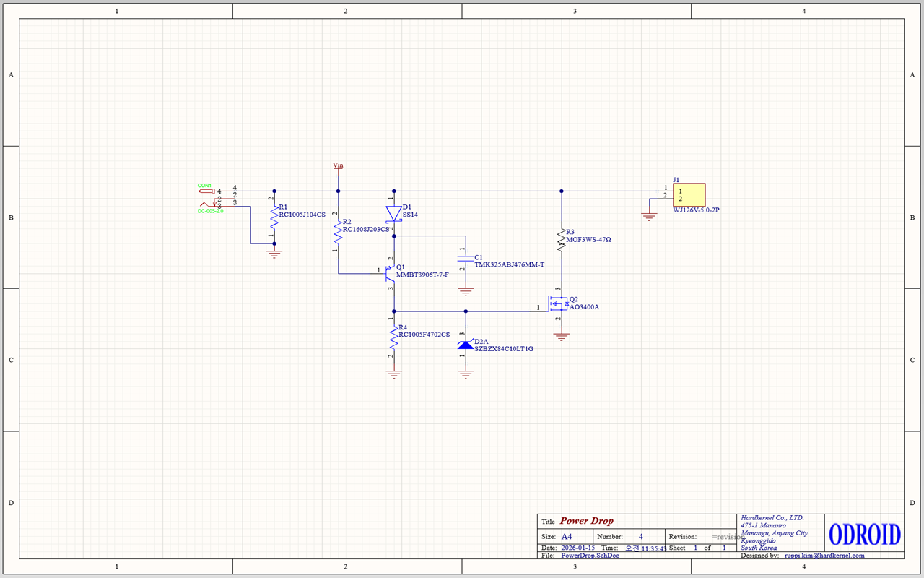Select the Q2 AO3400A MOSFET symbol

pos(557,306)
